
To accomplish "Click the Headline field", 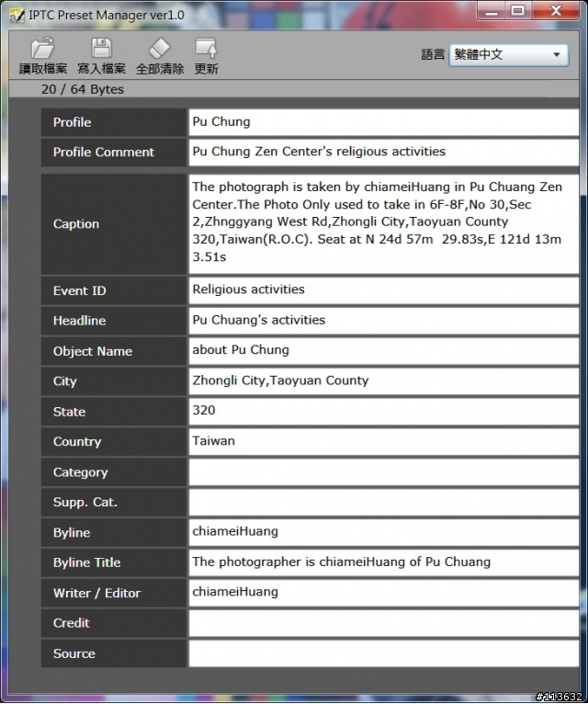I will (x=384, y=321).
